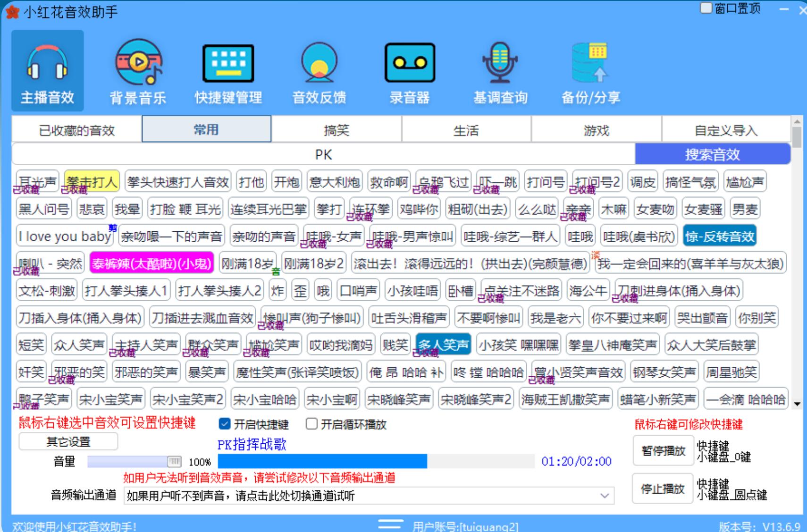Launch the 录音器 recorder
807x532 pixels.
pos(410,70)
